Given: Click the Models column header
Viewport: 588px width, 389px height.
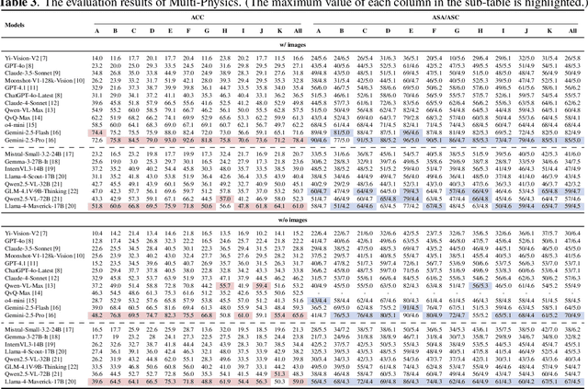Looking at the screenshot, I should click(18, 18).
